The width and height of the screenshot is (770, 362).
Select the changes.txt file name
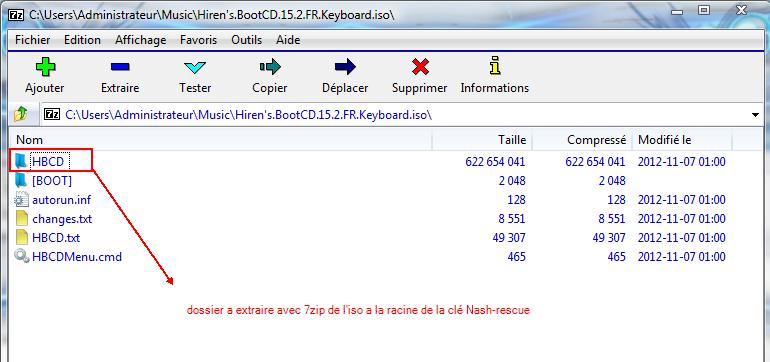[x=62, y=219]
